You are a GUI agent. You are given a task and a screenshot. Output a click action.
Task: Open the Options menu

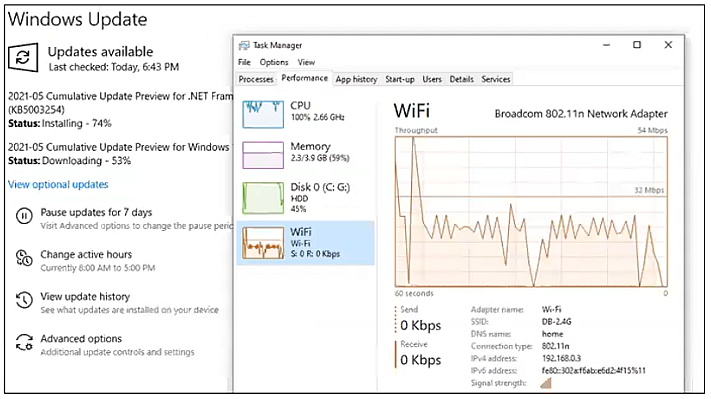point(274,62)
